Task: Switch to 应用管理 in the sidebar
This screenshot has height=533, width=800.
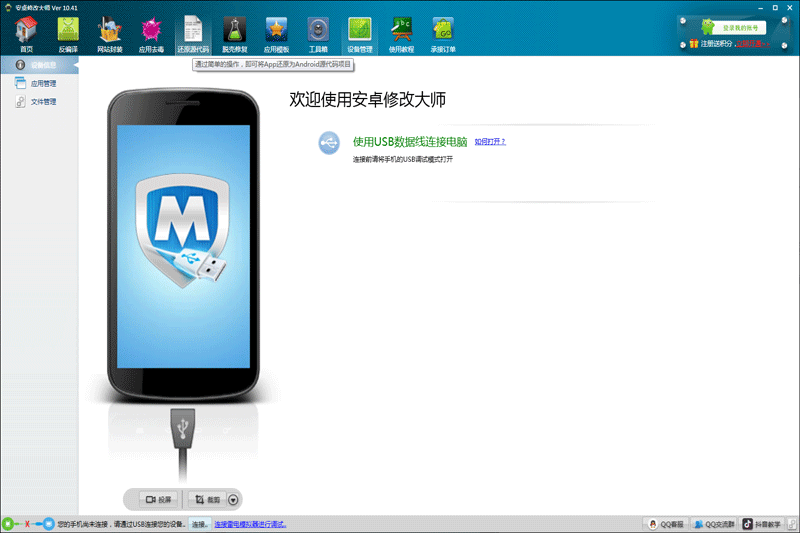Action: (x=42, y=84)
